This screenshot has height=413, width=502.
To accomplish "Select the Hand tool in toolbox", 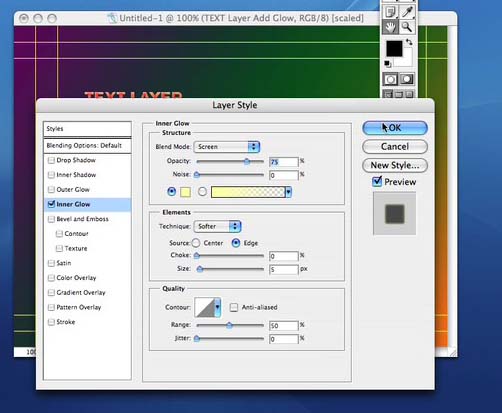I will (x=390, y=27).
